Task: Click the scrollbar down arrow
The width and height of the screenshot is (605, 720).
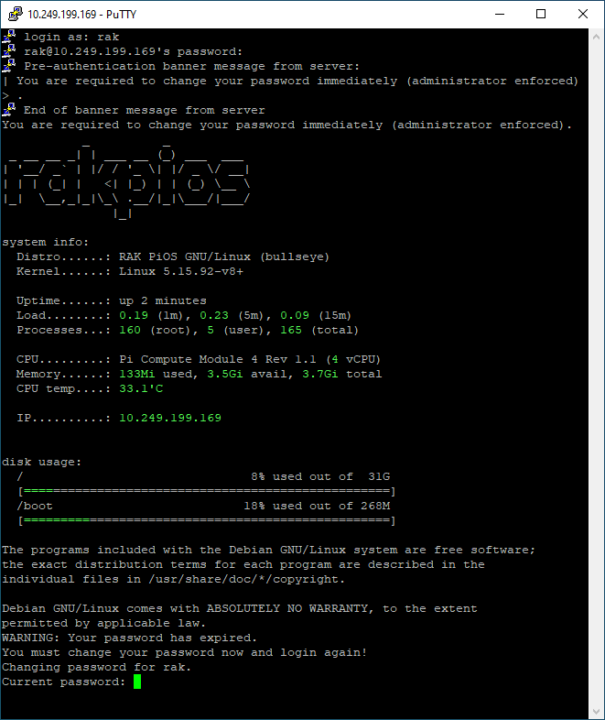Action: pyautogui.click(x=596, y=712)
